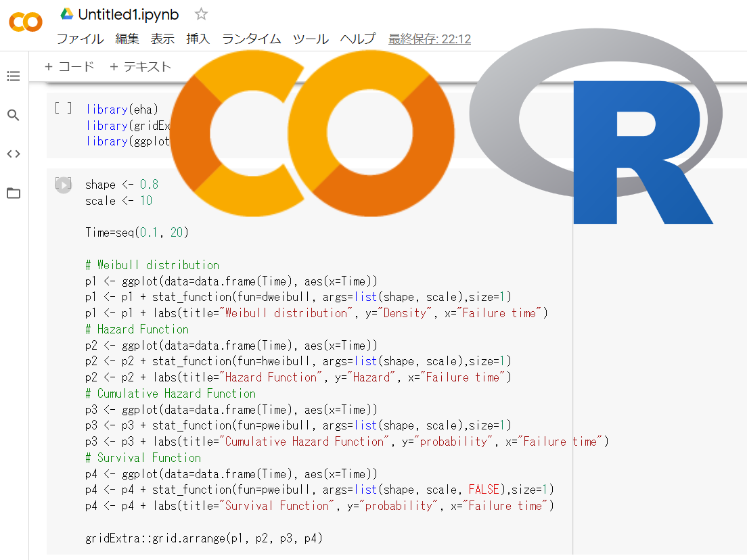Click the Google Drive icon beside the title
Image resolution: width=747 pixels, height=560 pixels.
[x=66, y=14]
